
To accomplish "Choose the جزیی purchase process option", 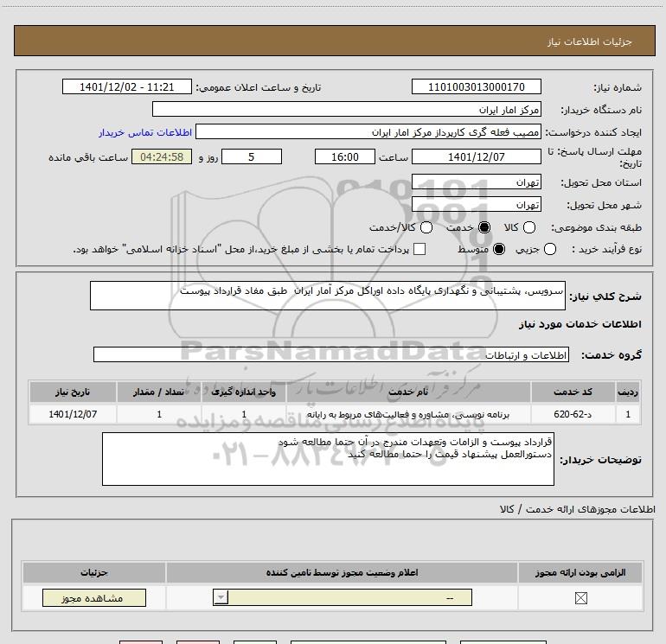I will pos(550,249).
